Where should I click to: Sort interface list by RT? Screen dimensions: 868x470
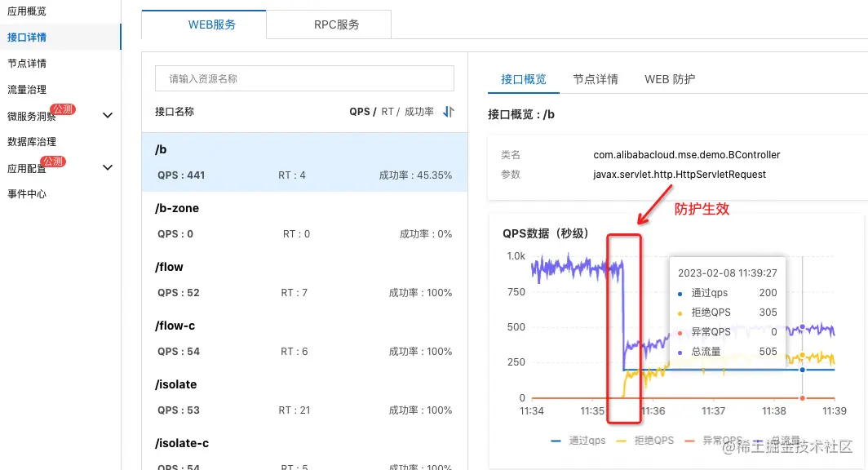(x=387, y=111)
